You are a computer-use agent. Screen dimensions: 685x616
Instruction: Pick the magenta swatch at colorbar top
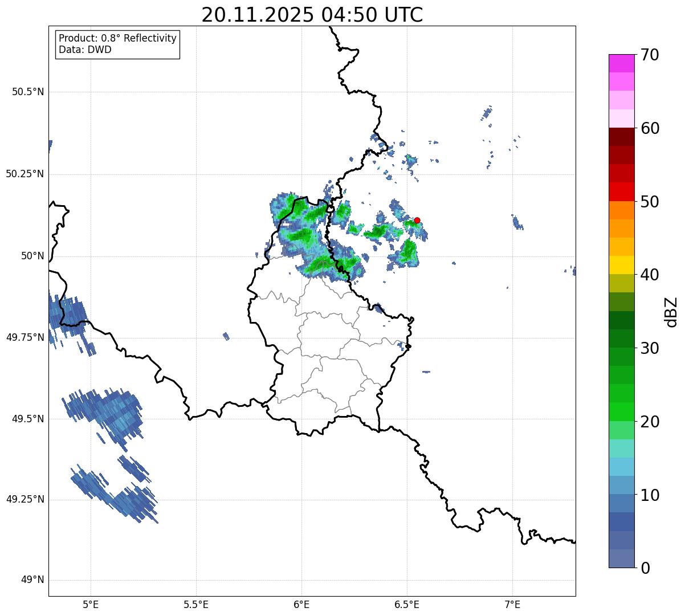pos(621,63)
